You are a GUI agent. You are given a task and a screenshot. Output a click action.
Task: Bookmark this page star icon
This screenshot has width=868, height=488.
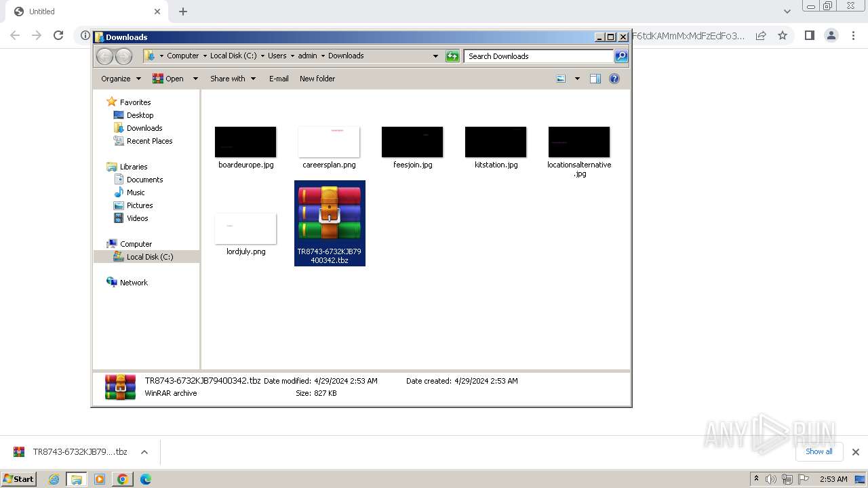pos(783,35)
